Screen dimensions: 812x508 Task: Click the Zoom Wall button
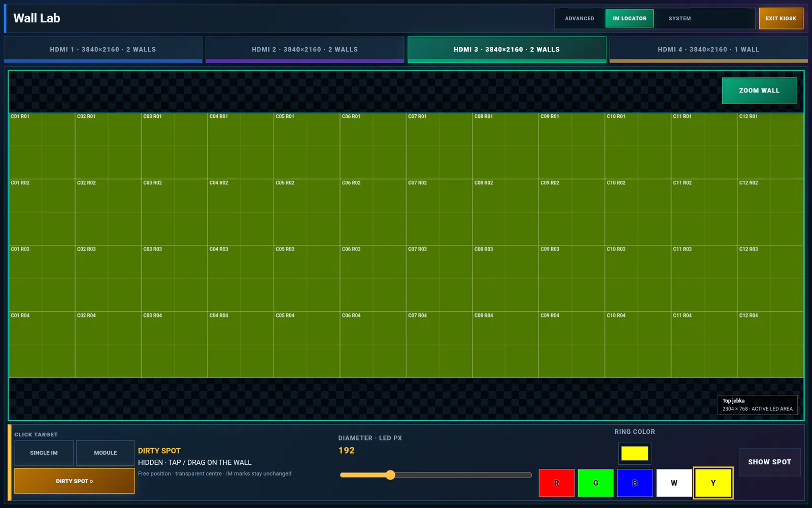759,90
